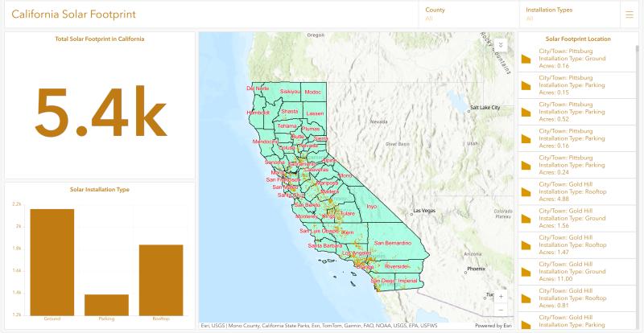Zoom in on the map
Viewport: 644px width, 333px height.
(x=500, y=297)
